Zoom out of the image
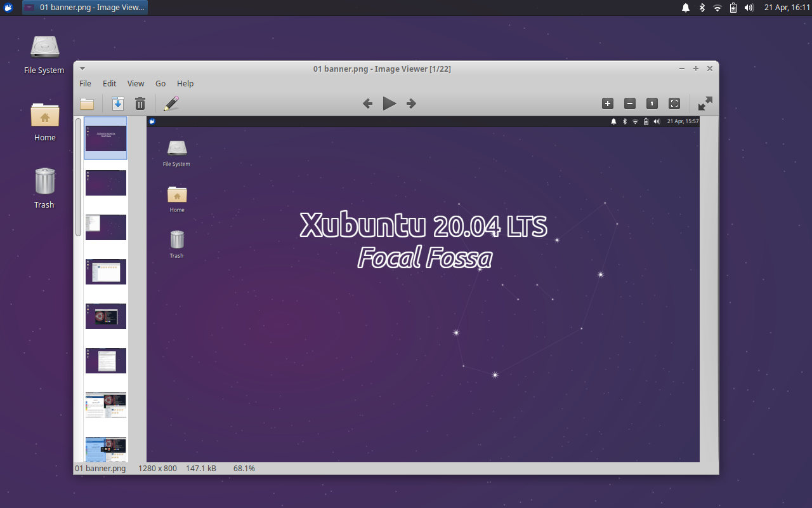 (x=630, y=103)
